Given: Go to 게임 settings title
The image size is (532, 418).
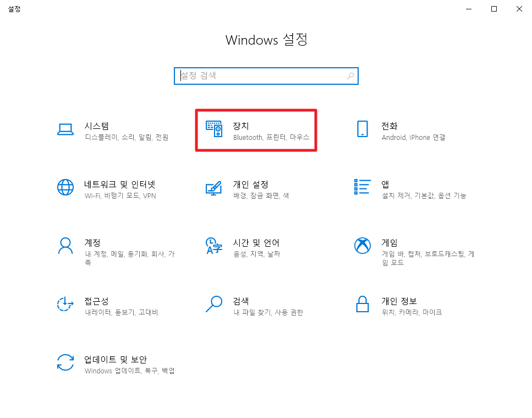Looking at the screenshot, I should point(390,243).
